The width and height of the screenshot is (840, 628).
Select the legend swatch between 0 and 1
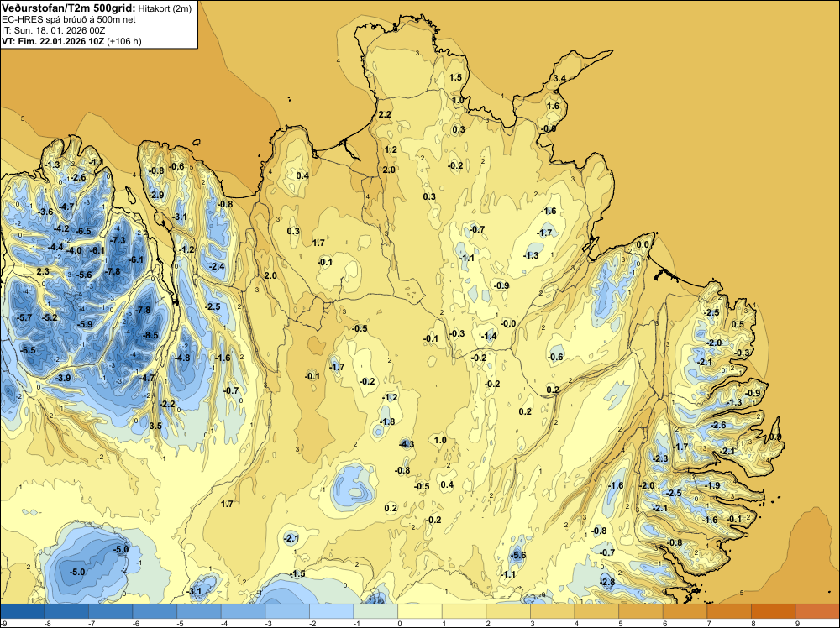(x=419, y=611)
